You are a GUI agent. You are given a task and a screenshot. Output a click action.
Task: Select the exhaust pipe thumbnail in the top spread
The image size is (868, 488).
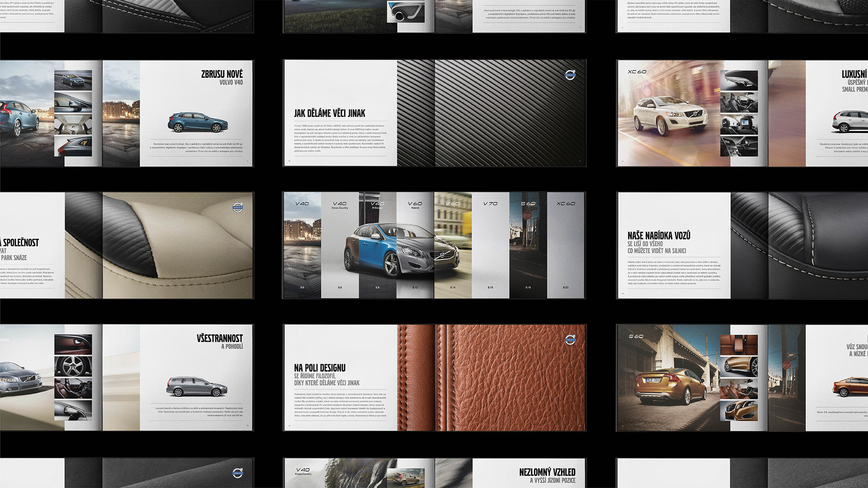(x=406, y=11)
